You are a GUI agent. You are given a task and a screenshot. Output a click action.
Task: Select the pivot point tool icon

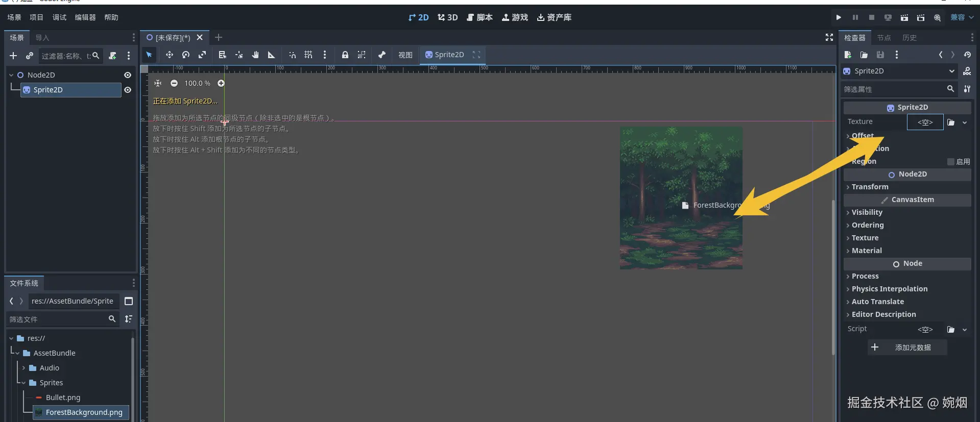[239, 55]
